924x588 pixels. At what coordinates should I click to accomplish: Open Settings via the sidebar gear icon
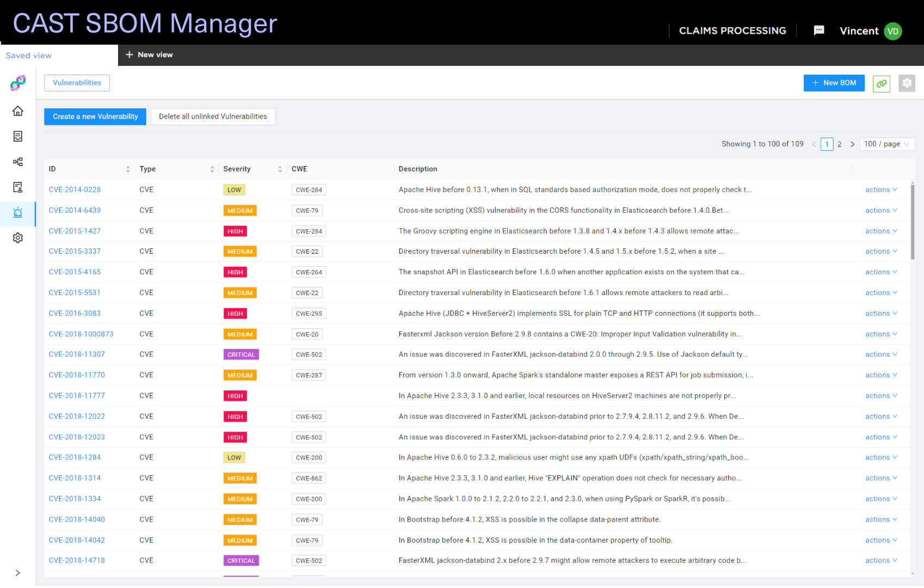(x=18, y=238)
